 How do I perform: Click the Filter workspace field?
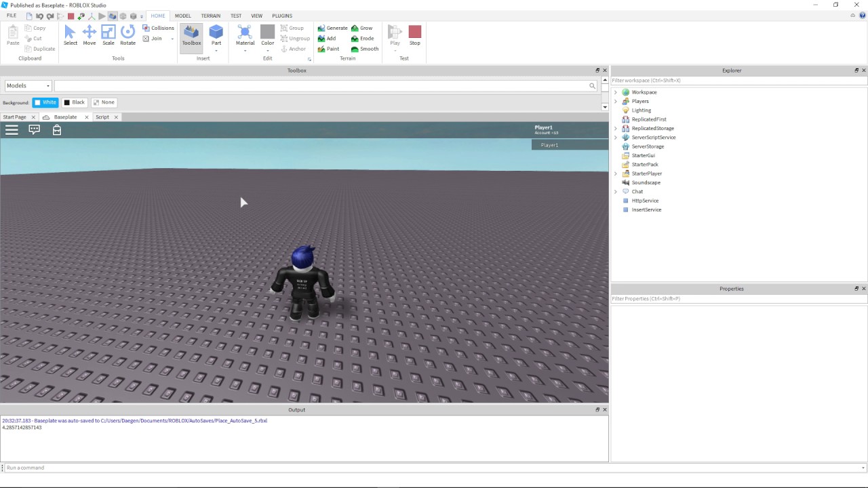pos(739,81)
